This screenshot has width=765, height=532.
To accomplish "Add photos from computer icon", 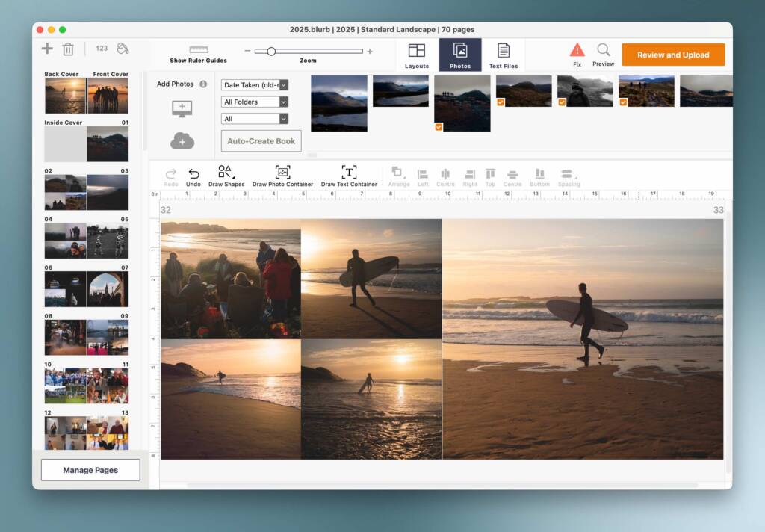I will click(x=182, y=108).
